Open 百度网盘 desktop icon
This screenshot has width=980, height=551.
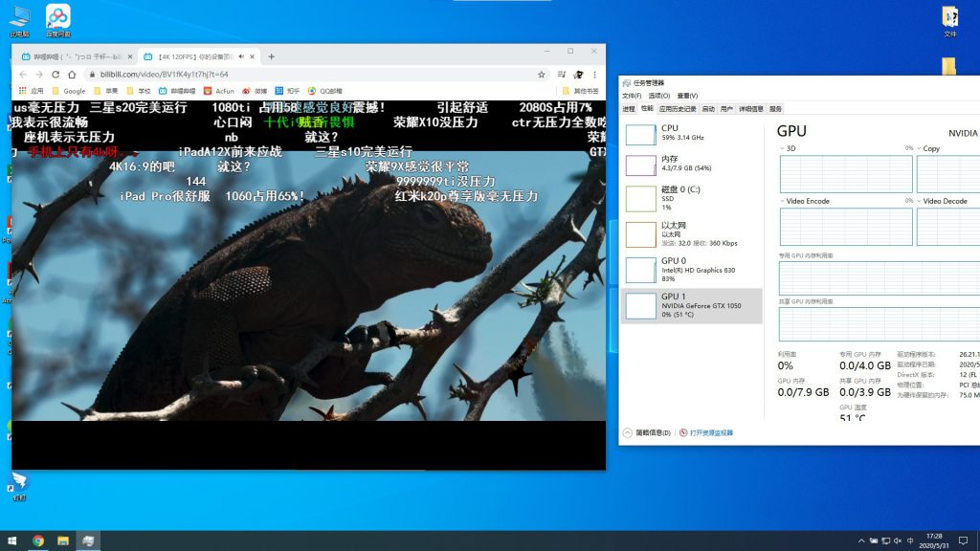tap(58, 21)
